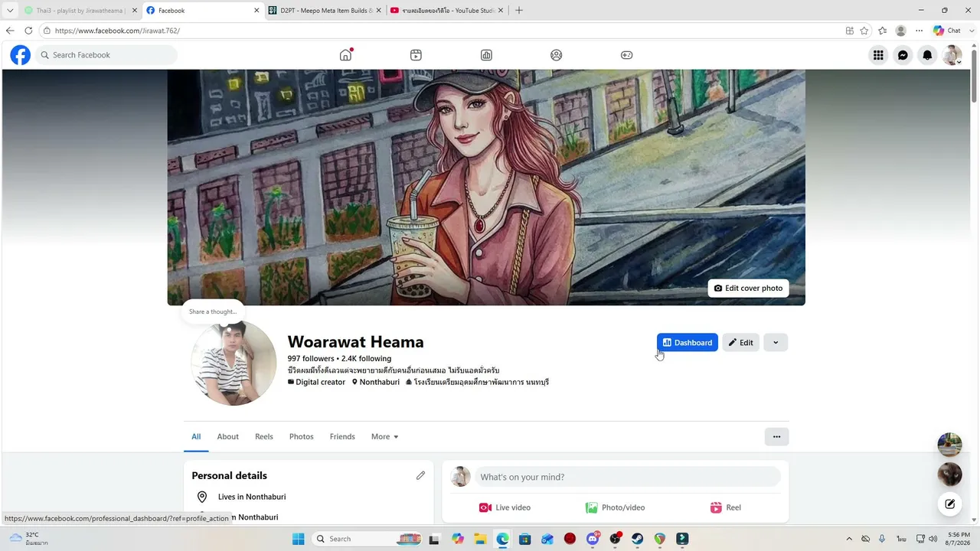Image resolution: width=980 pixels, height=551 pixels.
Task: Open File Explorer from the taskbar
Action: pos(480,539)
